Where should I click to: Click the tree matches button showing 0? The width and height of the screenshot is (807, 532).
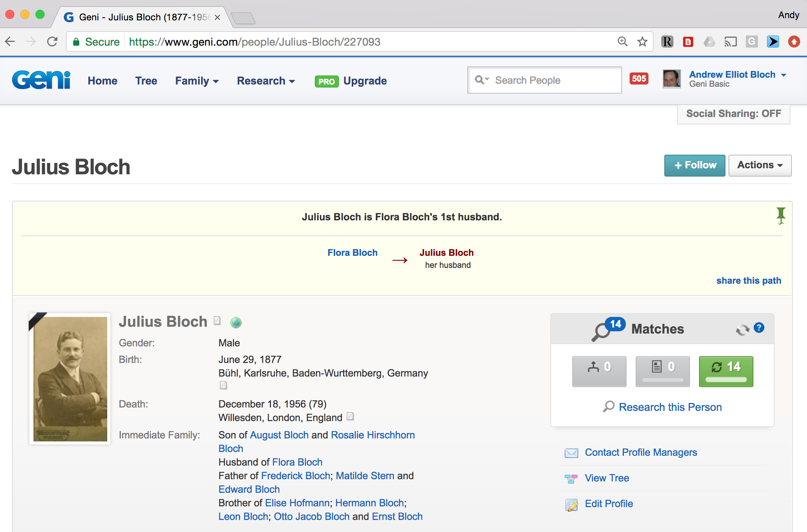599,371
